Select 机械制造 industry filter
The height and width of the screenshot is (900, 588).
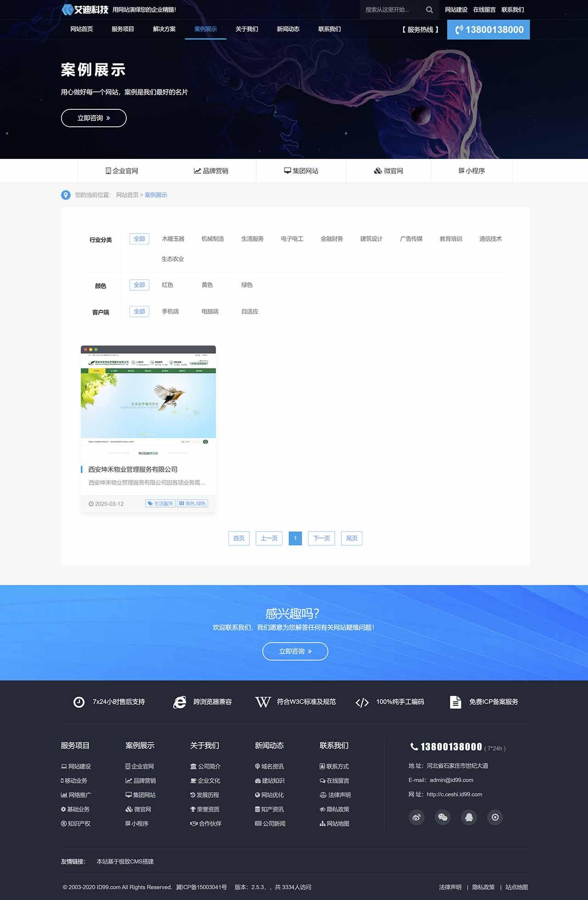pyautogui.click(x=213, y=239)
